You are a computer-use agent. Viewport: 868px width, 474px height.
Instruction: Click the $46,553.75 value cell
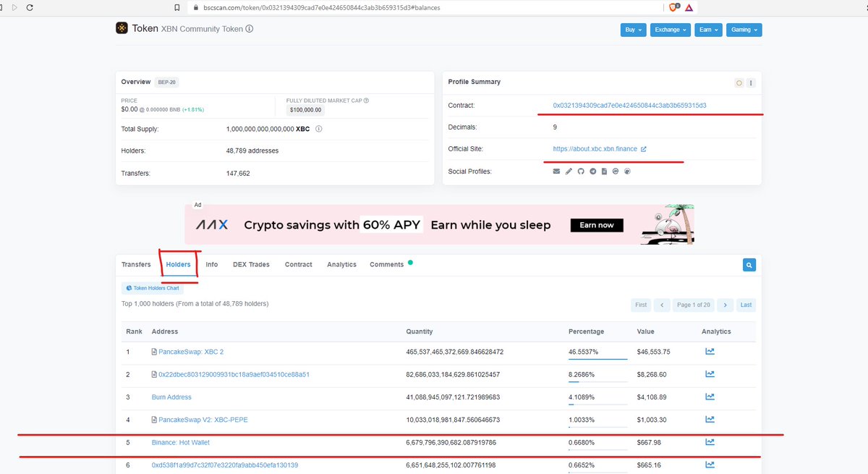pos(653,352)
